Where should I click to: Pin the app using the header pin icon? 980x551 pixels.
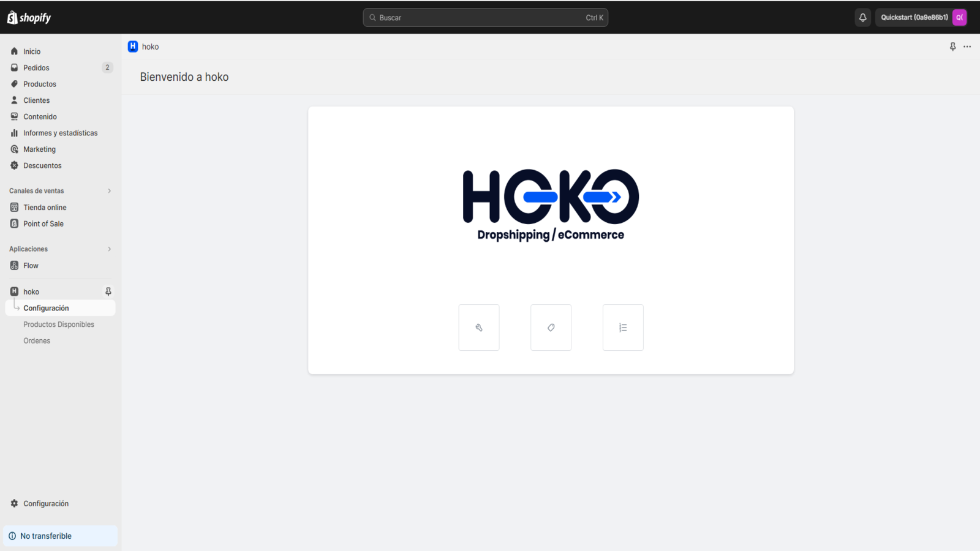(952, 47)
